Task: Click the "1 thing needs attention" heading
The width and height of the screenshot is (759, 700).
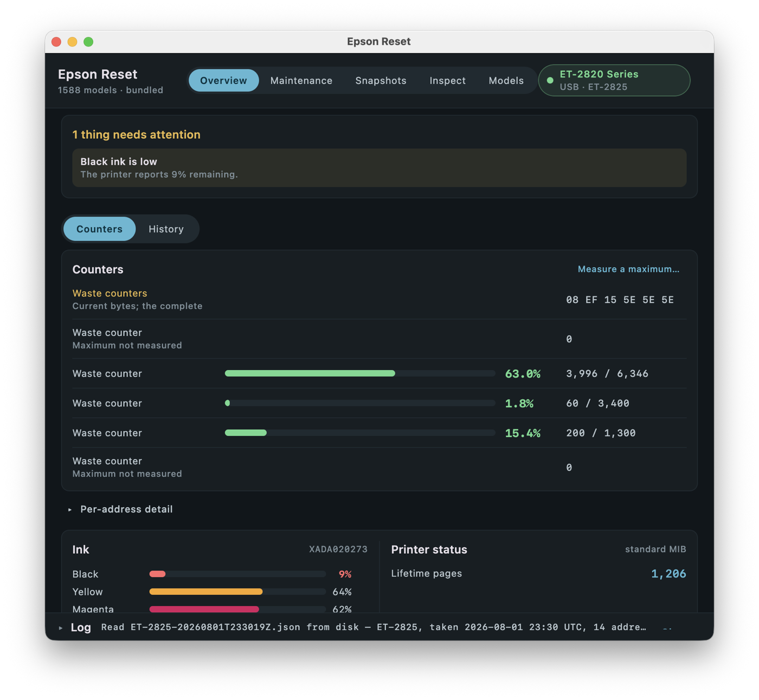Action: tap(137, 135)
